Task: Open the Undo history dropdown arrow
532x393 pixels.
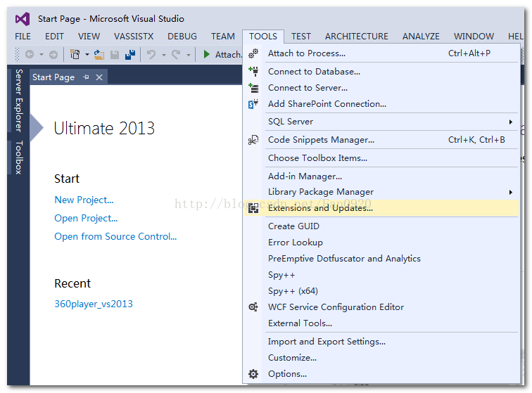Action: point(163,54)
